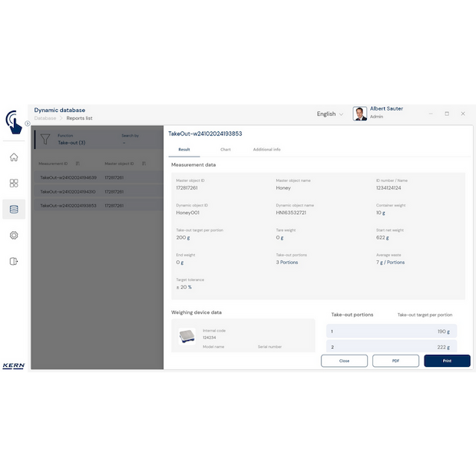
Task: Select the Database icon in sidebar
Action: (x=14, y=209)
